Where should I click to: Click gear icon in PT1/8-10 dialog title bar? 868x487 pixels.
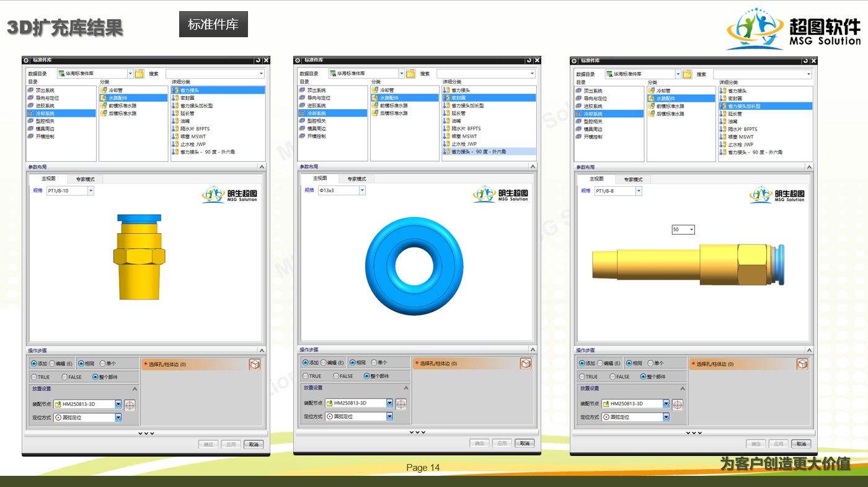(x=26, y=60)
